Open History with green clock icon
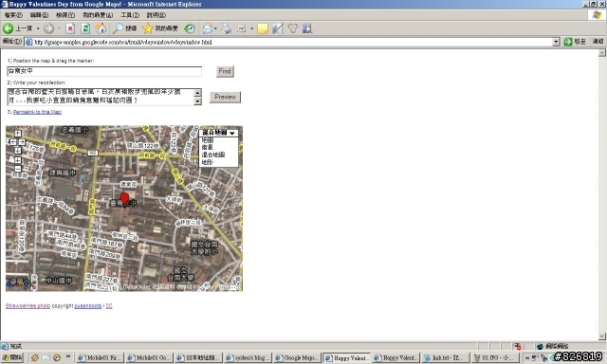 [x=190, y=28]
